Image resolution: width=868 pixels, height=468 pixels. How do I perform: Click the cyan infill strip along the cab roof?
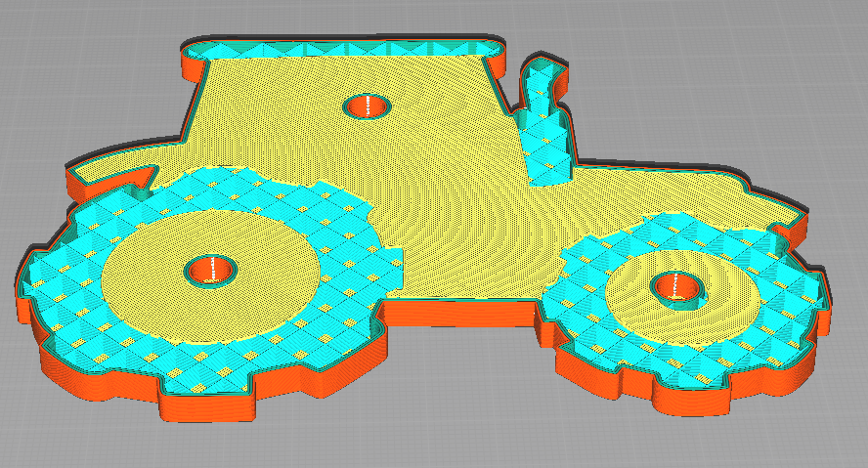coord(343,51)
